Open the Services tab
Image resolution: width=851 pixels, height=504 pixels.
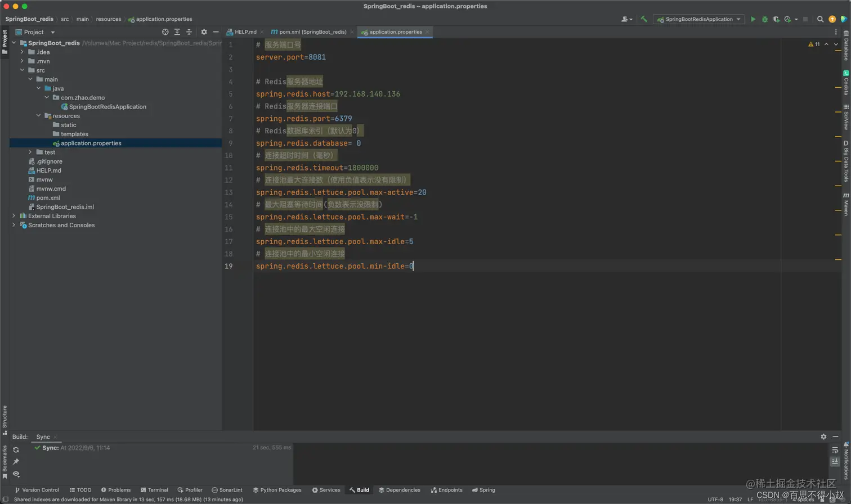pyautogui.click(x=326, y=490)
